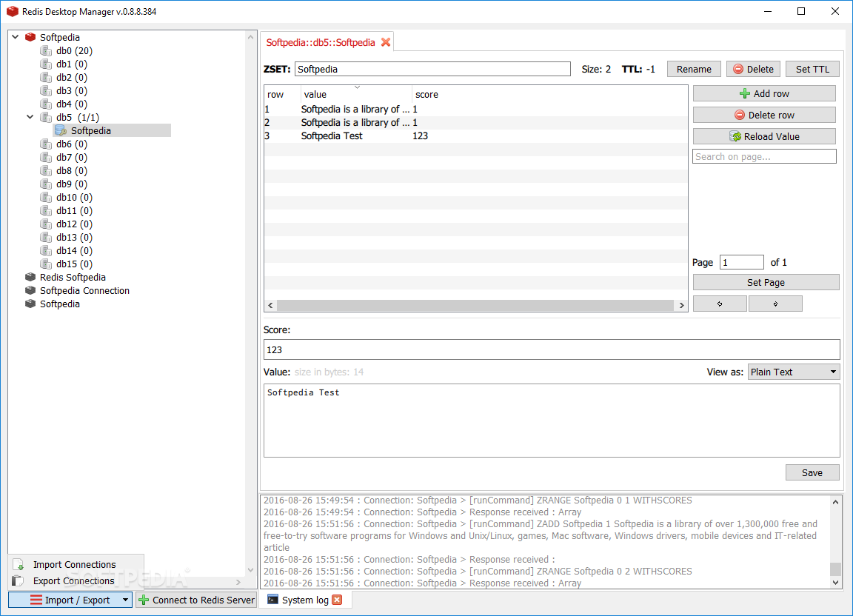The height and width of the screenshot is (616, 853).
Task: Click the db13 (0) database icon
Action: [x=46, y=237]
